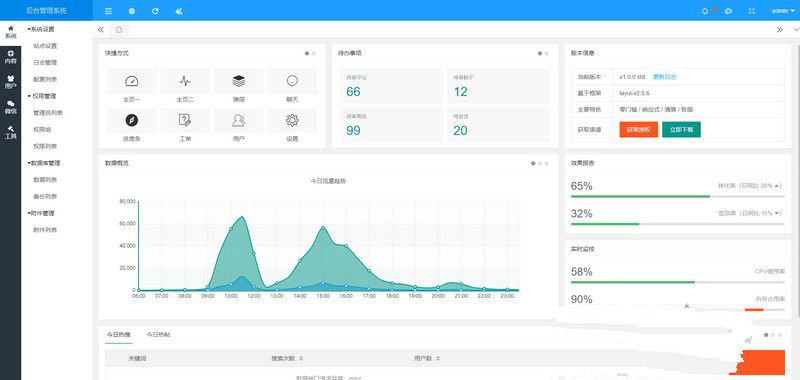
Task: Click the clear-cache broom icon in top bar
Action: tap(179, 11)
